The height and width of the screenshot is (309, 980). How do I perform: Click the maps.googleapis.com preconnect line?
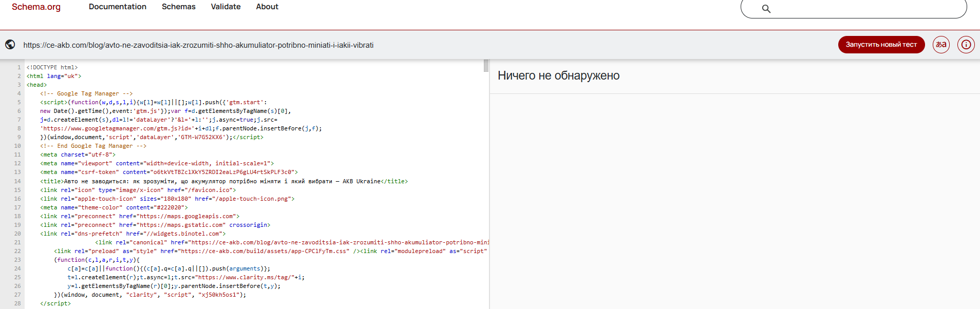tap(140, 216)
